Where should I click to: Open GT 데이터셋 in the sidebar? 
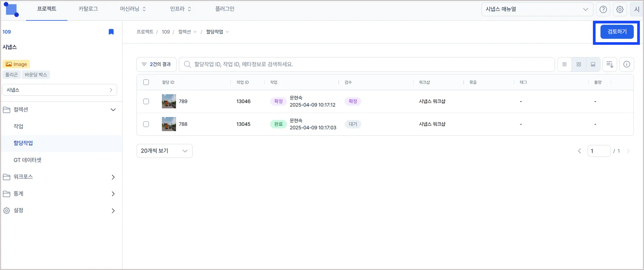click(27, 160)
